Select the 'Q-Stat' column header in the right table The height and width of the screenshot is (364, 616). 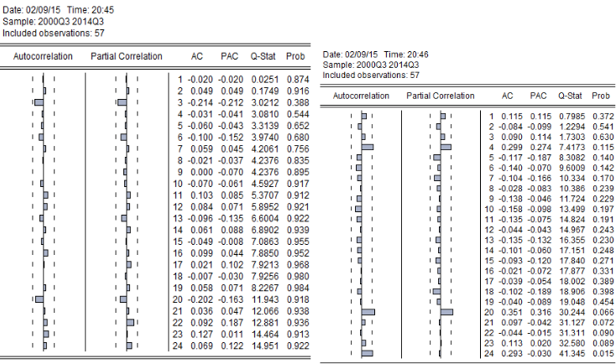[570, 96]
